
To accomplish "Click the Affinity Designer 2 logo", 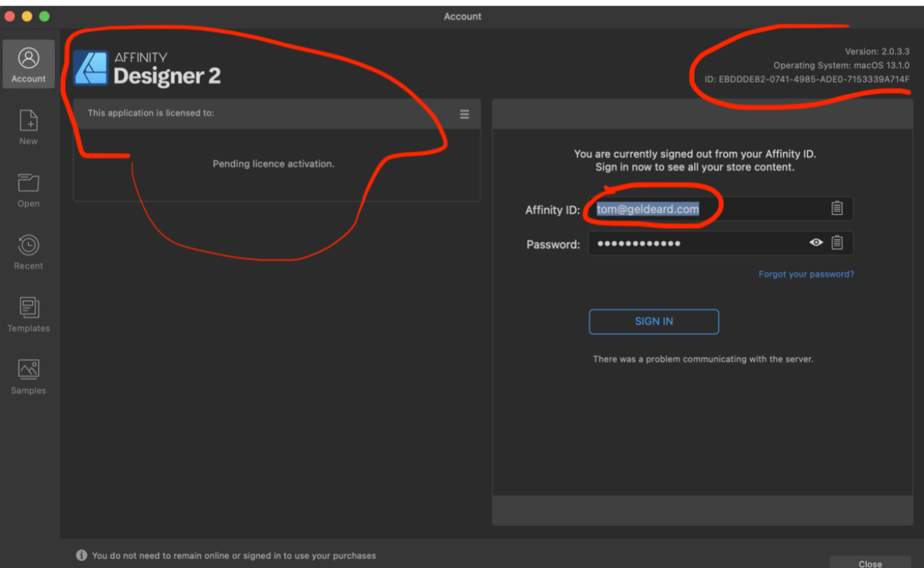I will tap(147, 68).
